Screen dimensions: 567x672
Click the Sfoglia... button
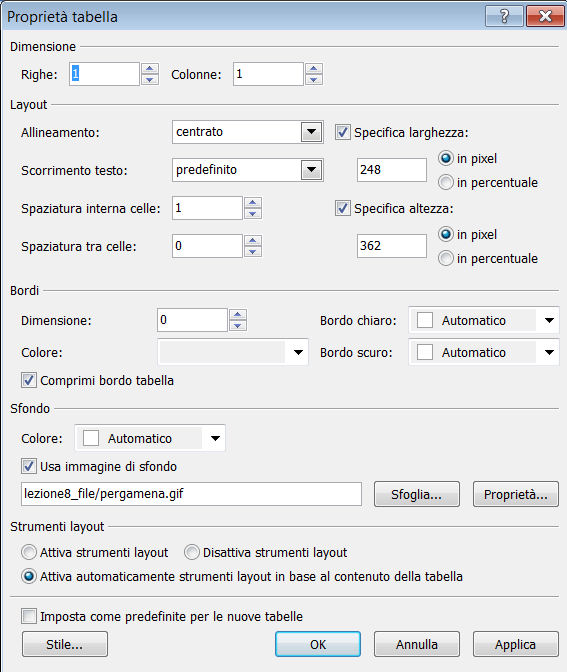click(417, 494)
